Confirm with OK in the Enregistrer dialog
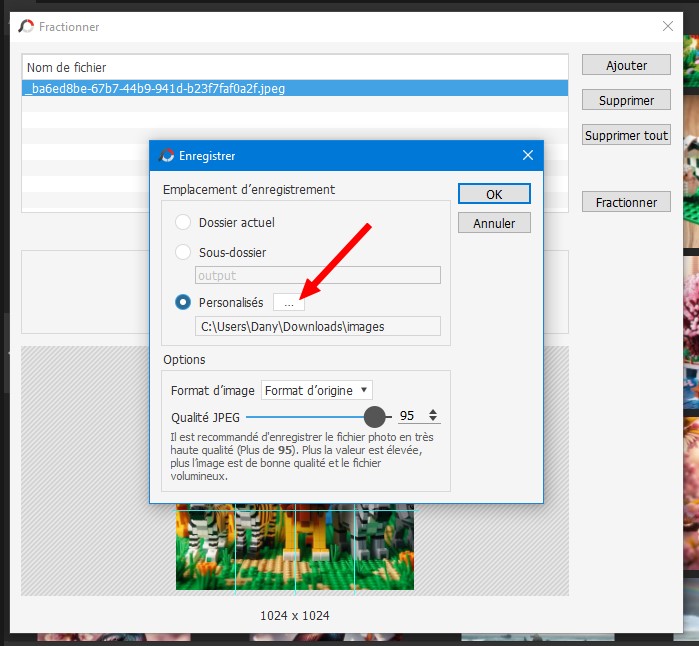The image size is (699, 646). click(x=494, y=194)
